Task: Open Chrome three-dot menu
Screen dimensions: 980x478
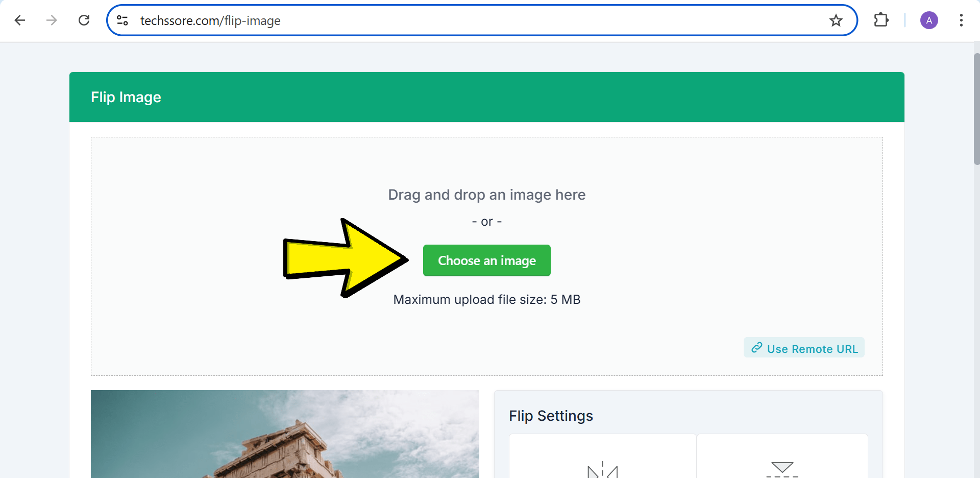Action: click(x=961, y=20)
